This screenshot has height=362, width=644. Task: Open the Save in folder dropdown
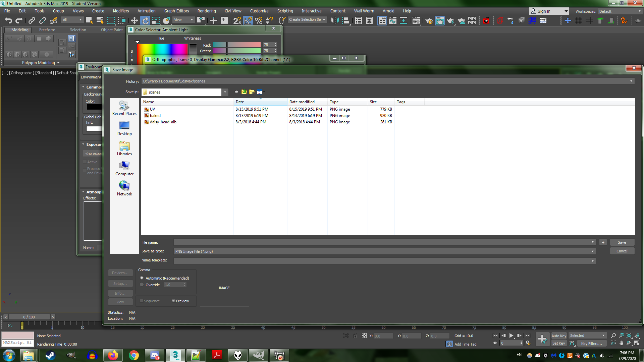point(225,92)
